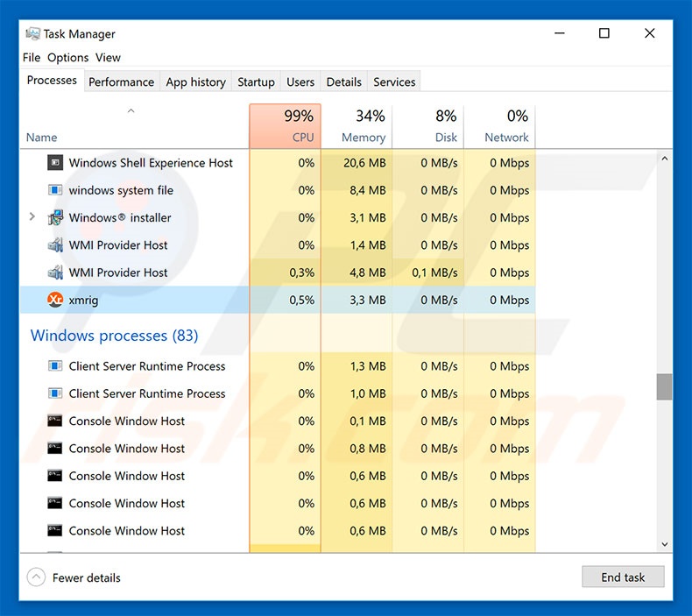Click the scrollbar thumb in process list
Screen dimensions: 692x616
(x=664, y=386)
